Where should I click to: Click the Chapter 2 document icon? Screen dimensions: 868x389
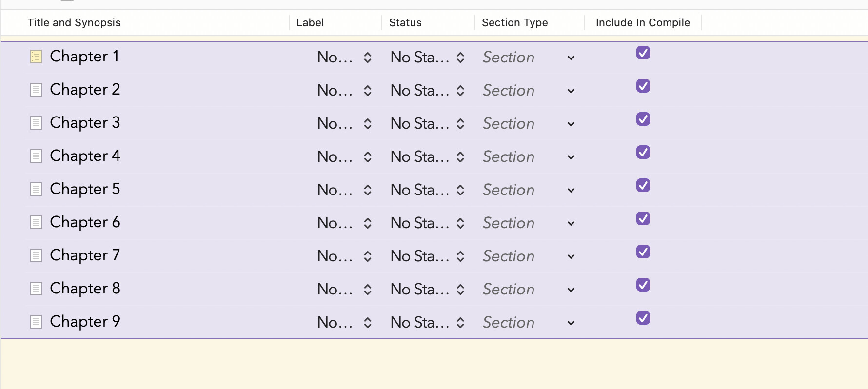tap(36, 90)
